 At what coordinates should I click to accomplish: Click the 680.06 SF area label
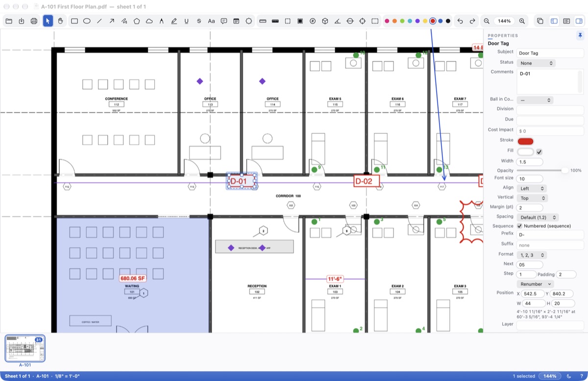click(133, 279)
